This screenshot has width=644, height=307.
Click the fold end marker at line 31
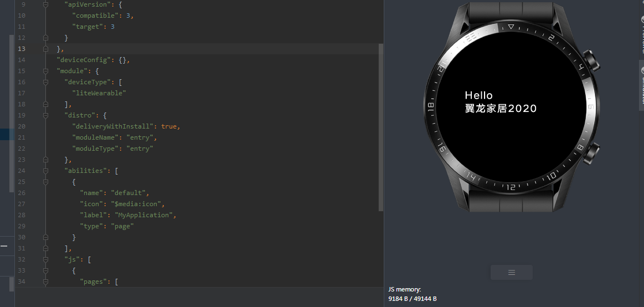point(45,249)
